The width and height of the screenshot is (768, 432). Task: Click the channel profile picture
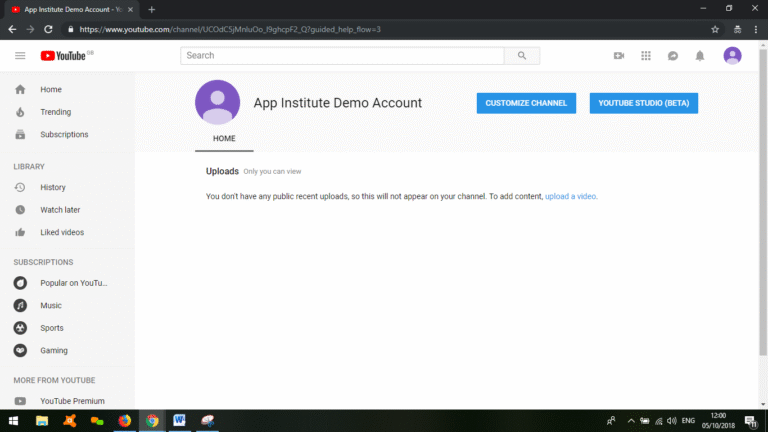point(217,103)
